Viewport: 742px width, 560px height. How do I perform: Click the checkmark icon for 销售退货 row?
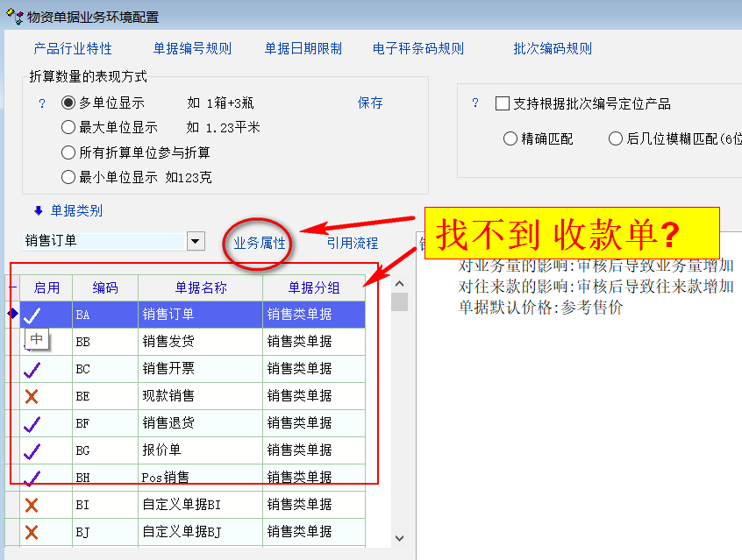click(32, 423)
